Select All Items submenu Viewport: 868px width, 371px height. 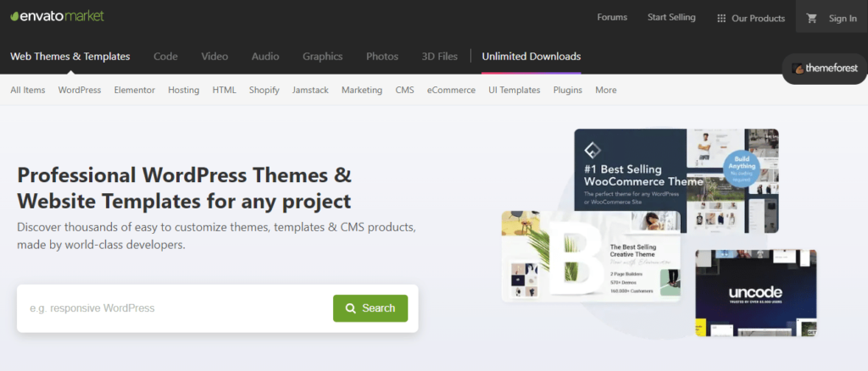(x=28, y=90)
